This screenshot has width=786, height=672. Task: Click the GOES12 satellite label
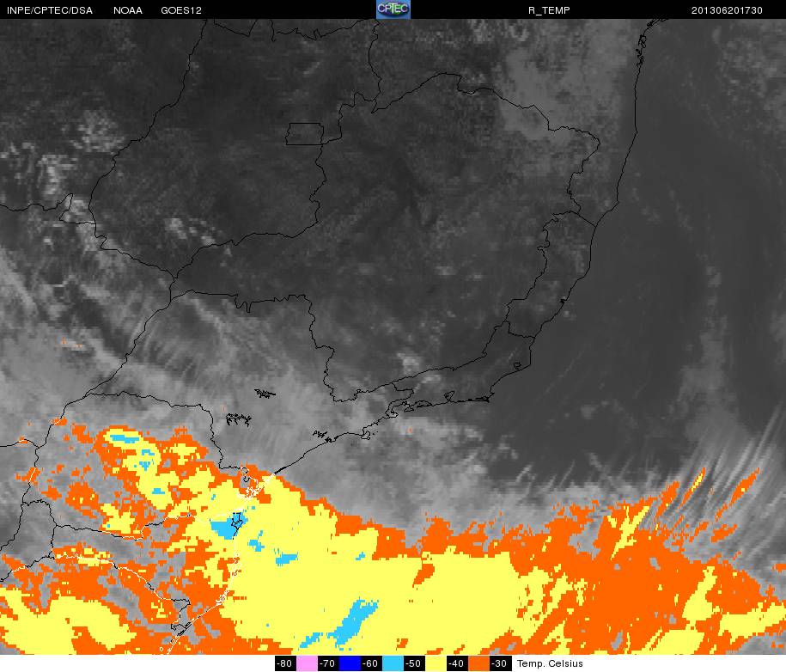[x=181, y=10]
